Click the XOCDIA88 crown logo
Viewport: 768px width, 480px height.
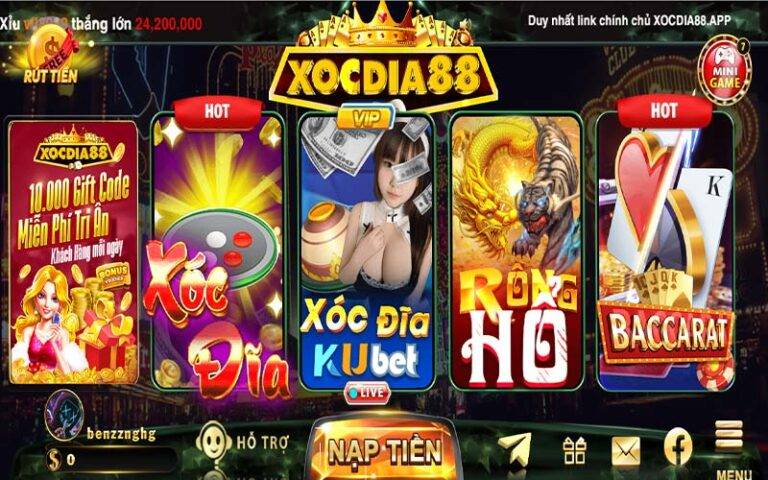[x=384, y=59]
